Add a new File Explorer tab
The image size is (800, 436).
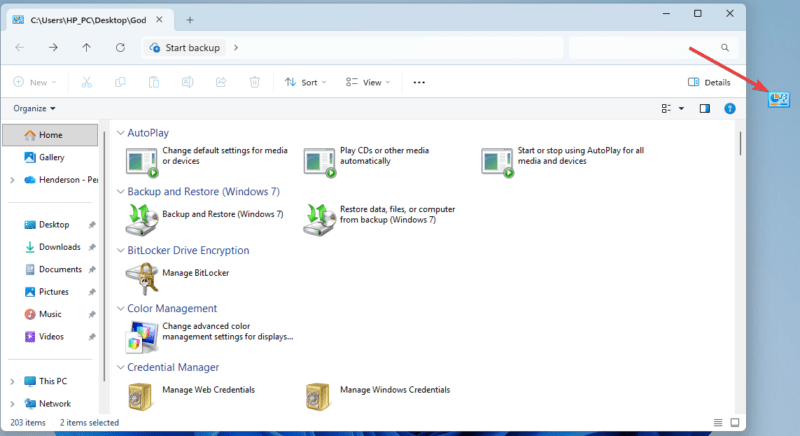(x=190, y=20)
